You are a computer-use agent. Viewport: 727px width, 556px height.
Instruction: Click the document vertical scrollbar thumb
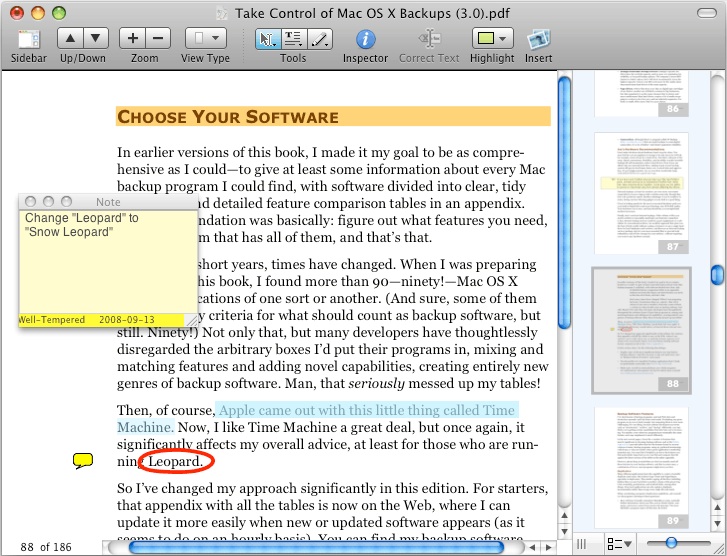[564, 202]
